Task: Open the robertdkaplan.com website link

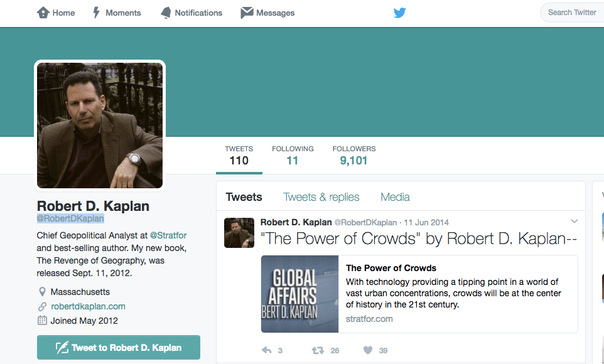Action: [88, 307]
